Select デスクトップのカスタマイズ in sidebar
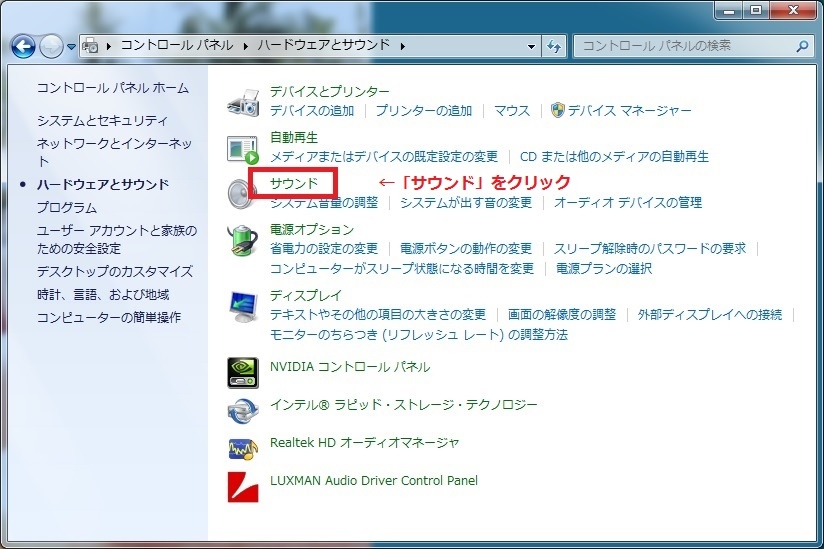 [115, 272]
